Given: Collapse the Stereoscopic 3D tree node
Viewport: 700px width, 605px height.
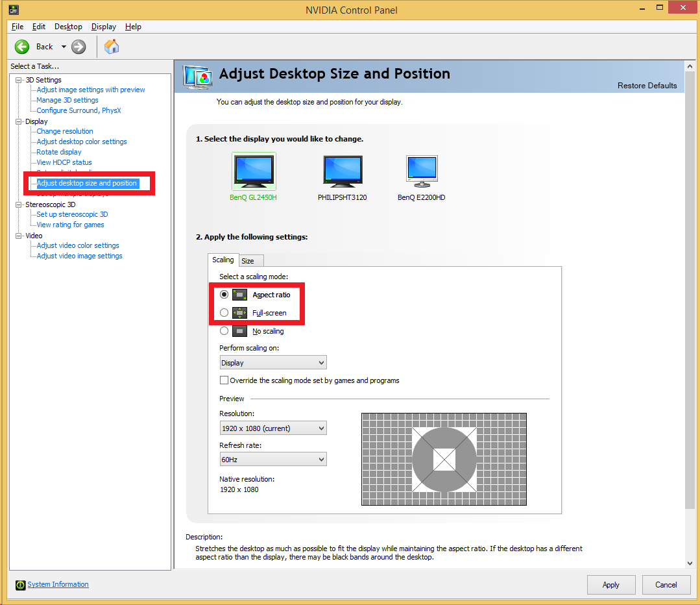Looking at the screenshot, I should pos(19,204).
